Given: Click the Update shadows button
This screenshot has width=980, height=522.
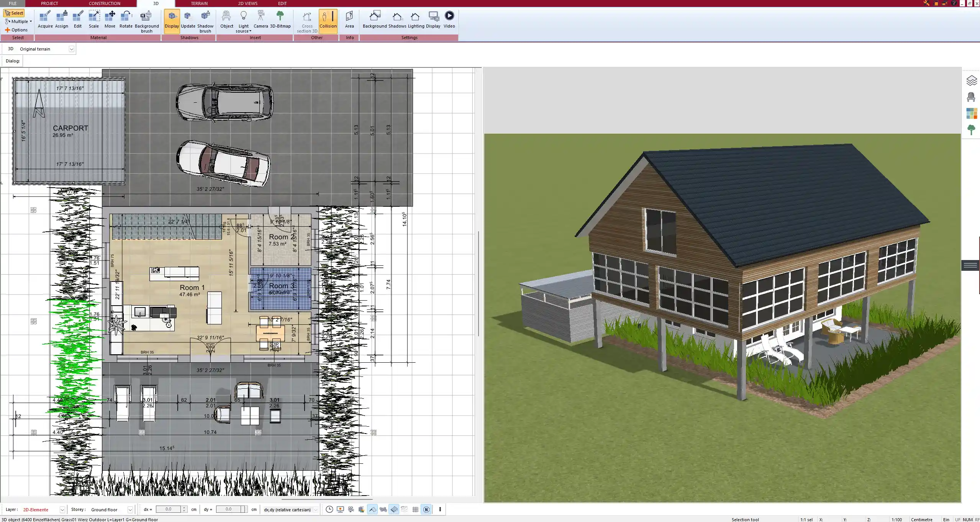Looking at the screenshot, I should 187,19.
